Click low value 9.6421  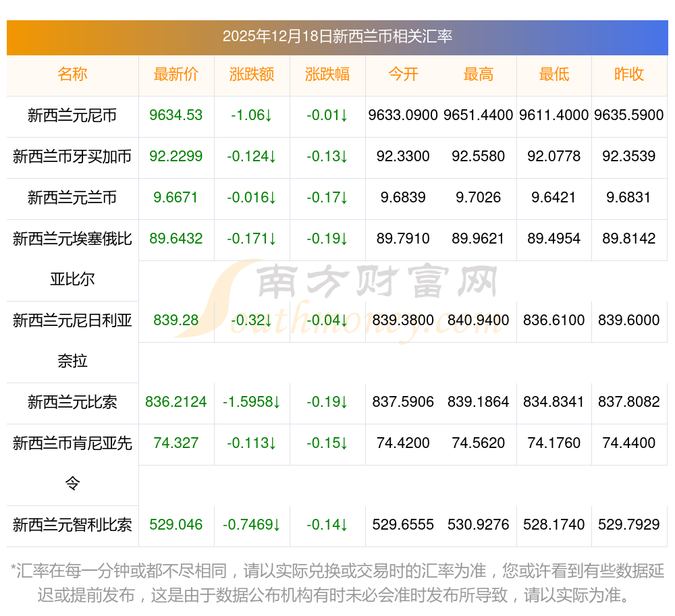coord(554,197)
